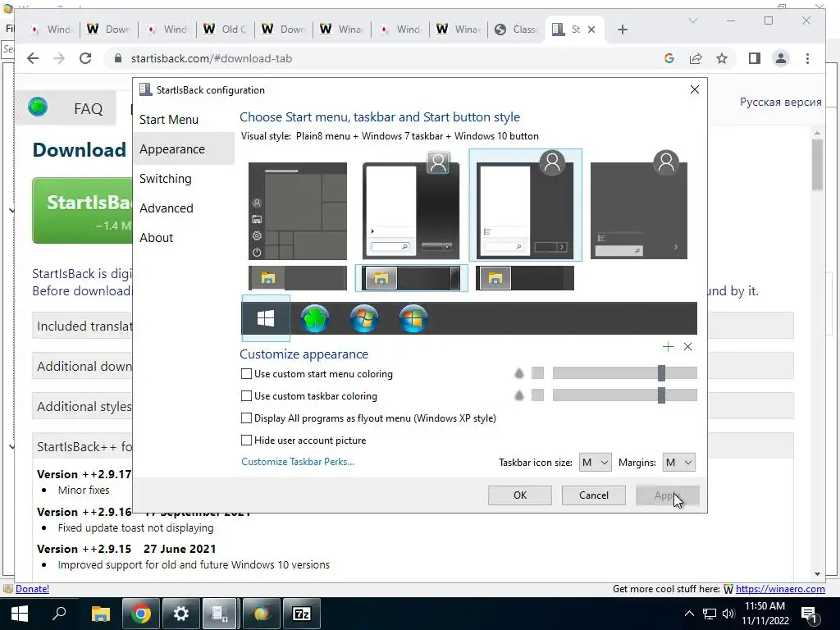Open Customize Taskbar Perks link

click(x=298, y=462)
